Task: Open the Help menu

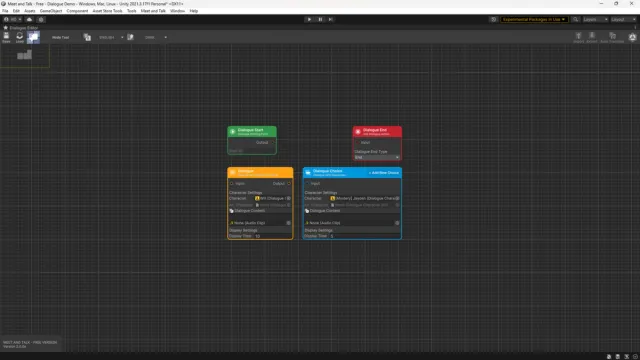Action: (193, 11)
